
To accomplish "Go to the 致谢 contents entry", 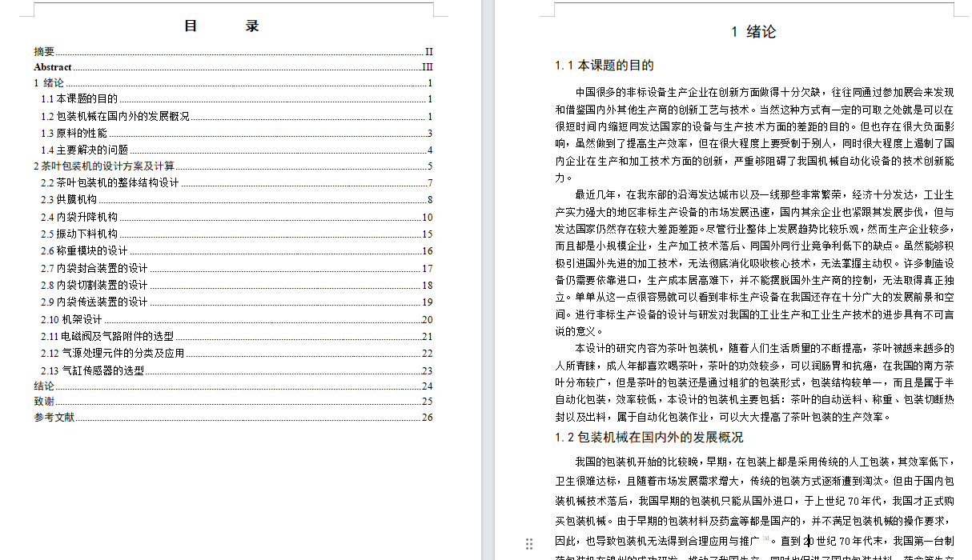I will 233,401.
